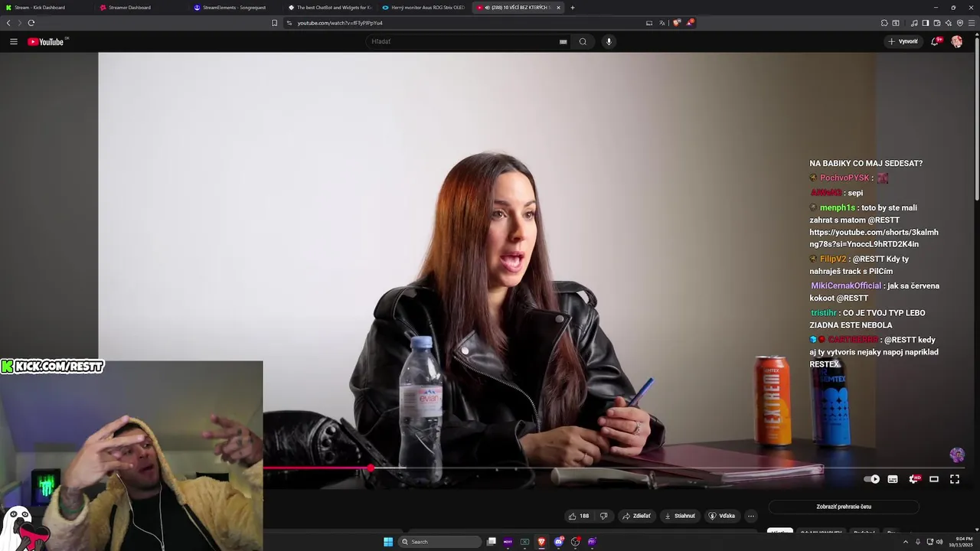Dislike the video with thumbs down
The height and width of the screenshot is (551, 980).
[x=603, y=516]
